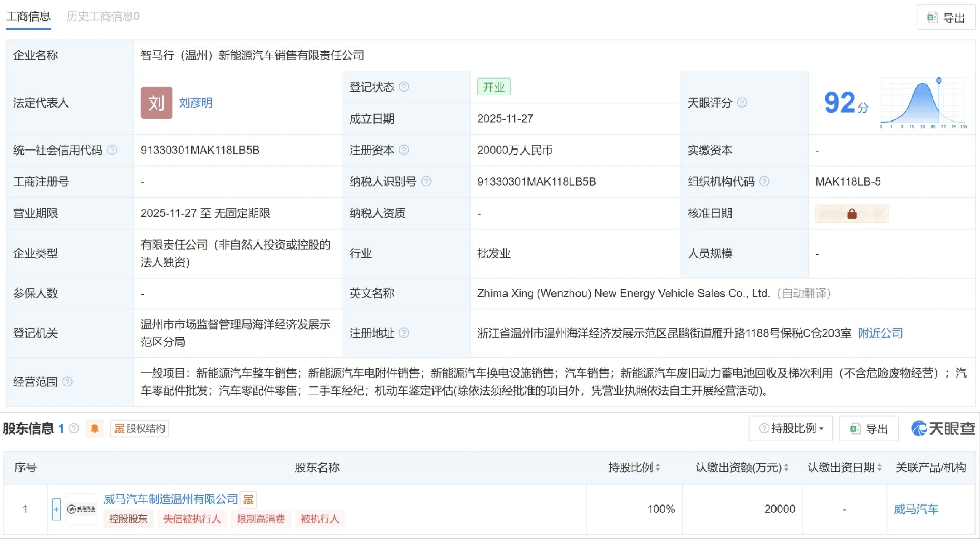Click the 开业 status tag

point(494,87)
